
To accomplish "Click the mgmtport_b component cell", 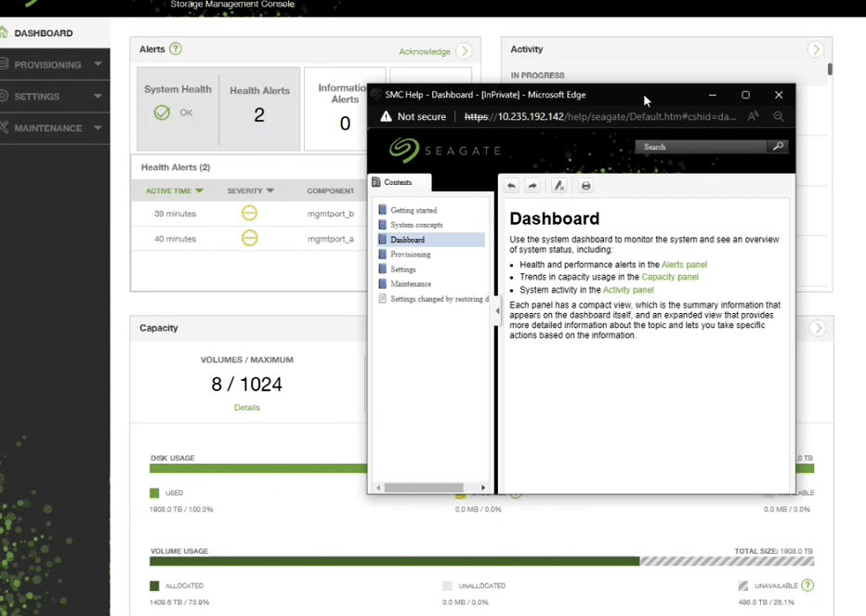I will (330, 214).
